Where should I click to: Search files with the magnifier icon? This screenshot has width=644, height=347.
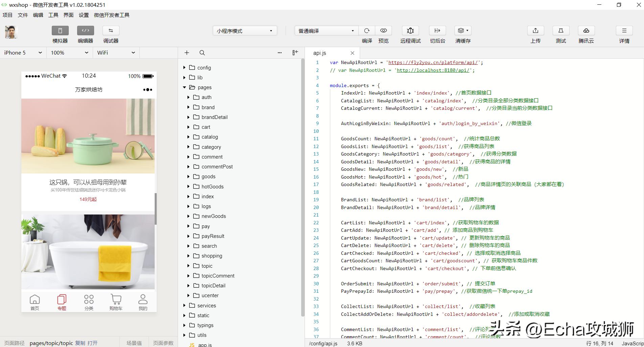pos(202,53)
